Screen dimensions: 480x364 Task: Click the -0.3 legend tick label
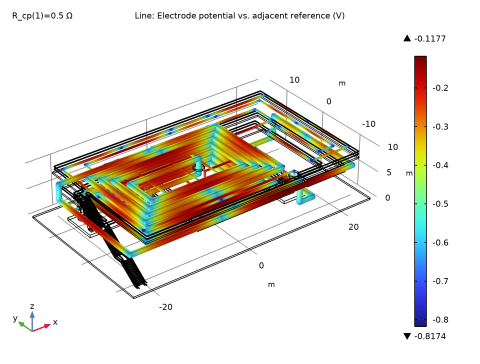pyautogui.click(x=440, y=127)
